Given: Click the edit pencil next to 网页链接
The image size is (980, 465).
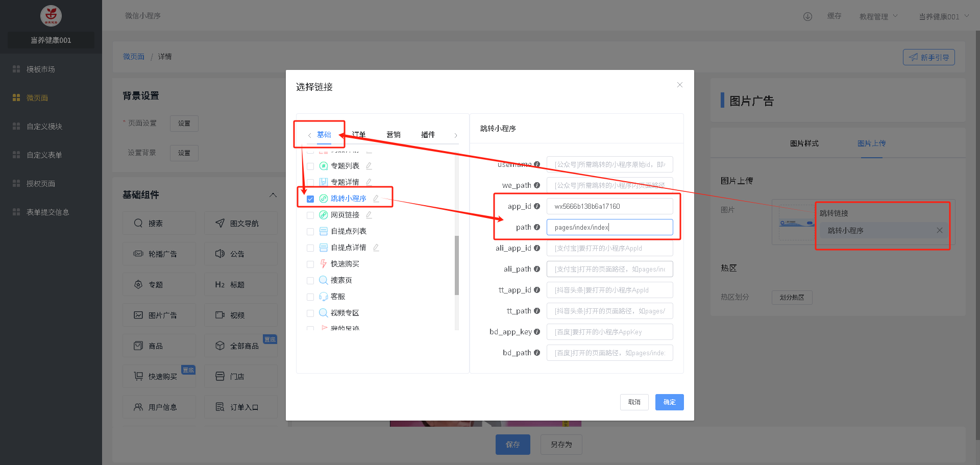Looking at the screenshot, I should (369, 215).
